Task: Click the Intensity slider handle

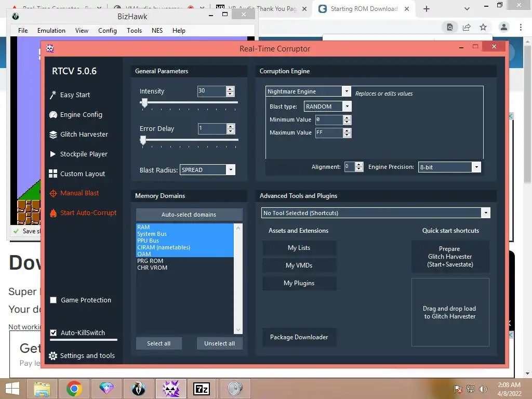Action: pyautogui.click(x=144, y=103)
